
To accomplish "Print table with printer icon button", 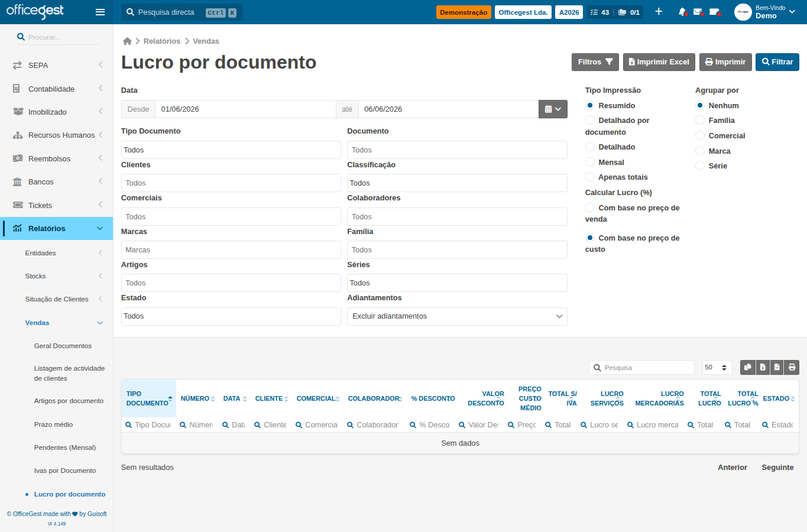I will [x=792, y=368].
